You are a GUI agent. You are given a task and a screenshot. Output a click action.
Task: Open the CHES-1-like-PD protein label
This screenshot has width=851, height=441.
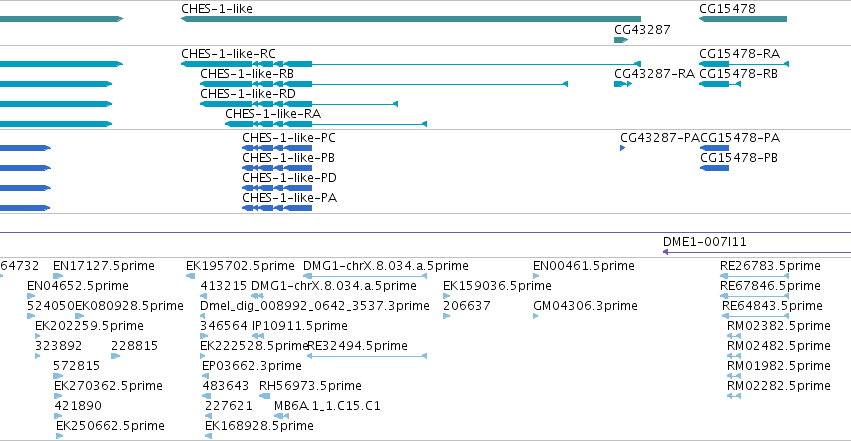(x=289, y=178)
